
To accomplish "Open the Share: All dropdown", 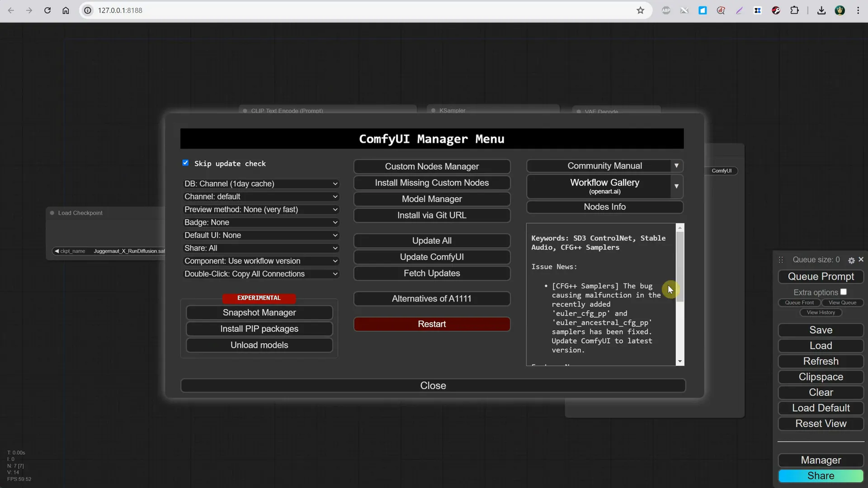I will [261, 248].
